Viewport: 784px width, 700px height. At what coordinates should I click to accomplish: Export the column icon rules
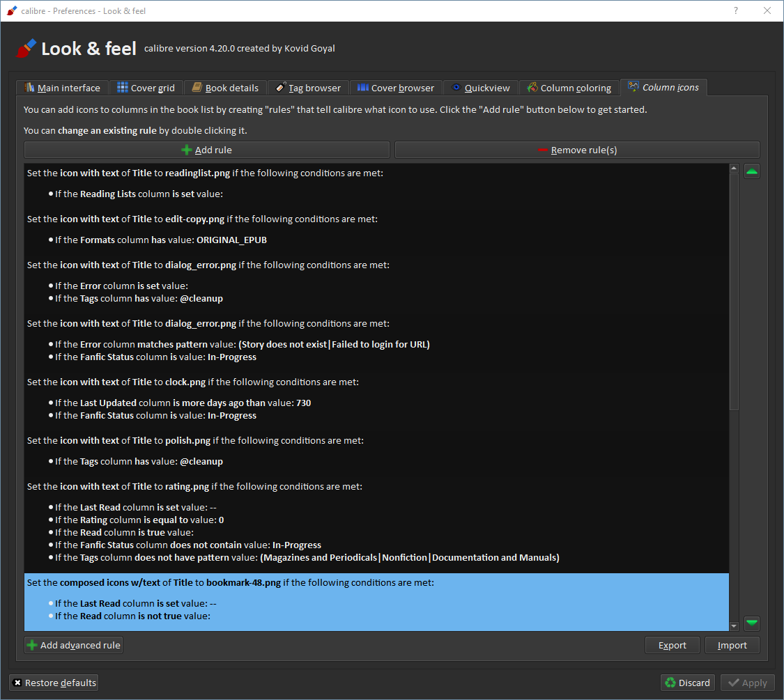click(672, 645)
